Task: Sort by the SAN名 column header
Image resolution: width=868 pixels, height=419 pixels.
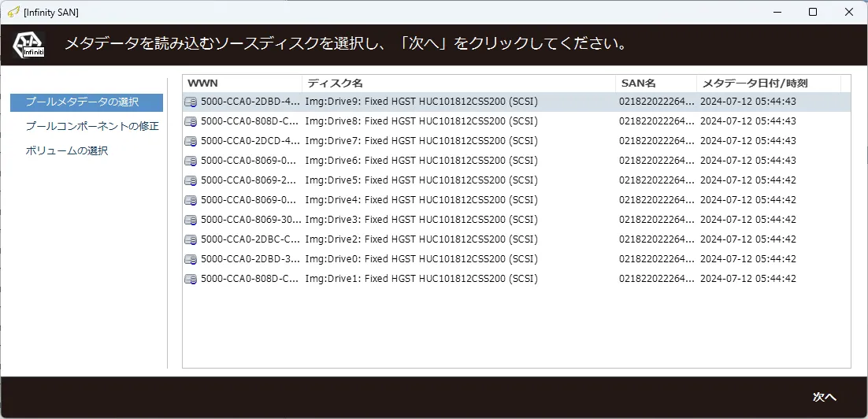Action: [656, 83]
